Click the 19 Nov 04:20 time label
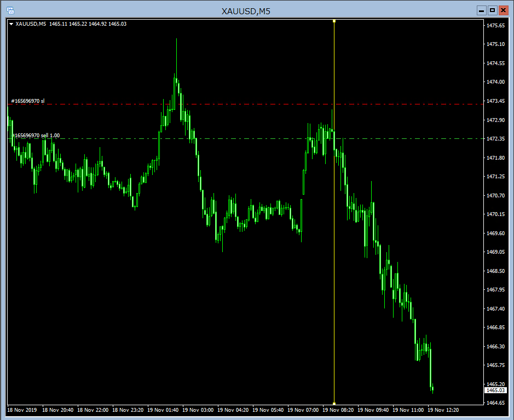This screenshot has height=420, width=514. [233, 410]
